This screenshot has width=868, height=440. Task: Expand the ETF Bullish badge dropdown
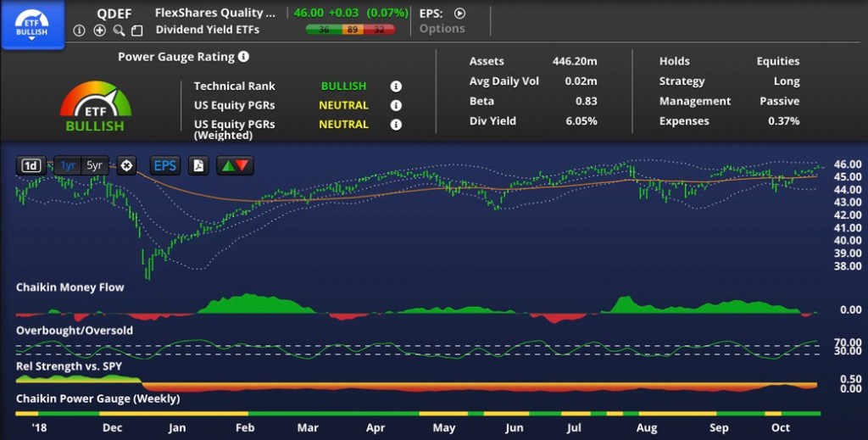[32, 25]
